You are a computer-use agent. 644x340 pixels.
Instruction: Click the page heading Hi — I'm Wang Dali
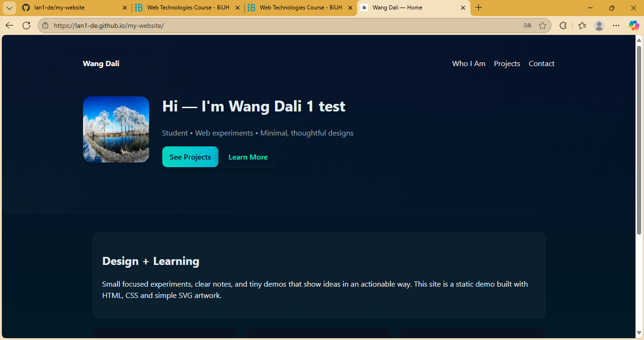click(254, 106)
